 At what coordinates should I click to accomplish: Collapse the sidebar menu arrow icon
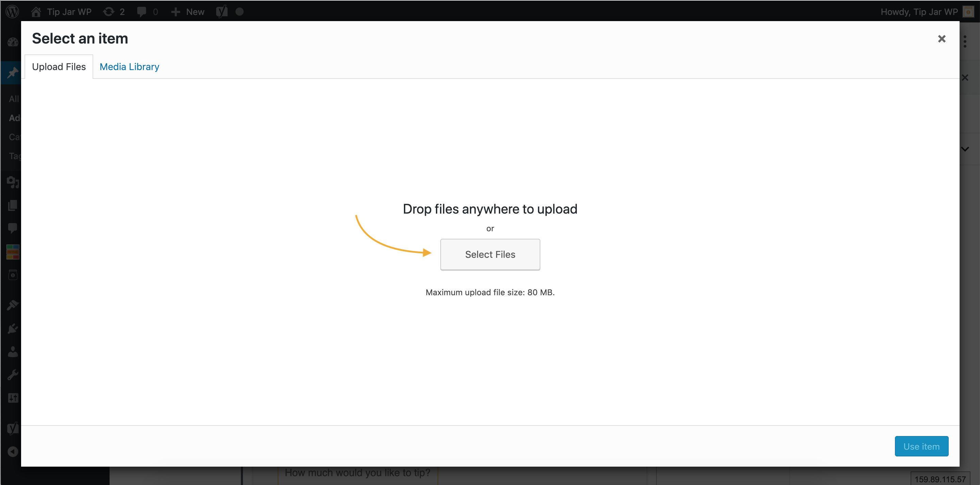tap(13, 452)
